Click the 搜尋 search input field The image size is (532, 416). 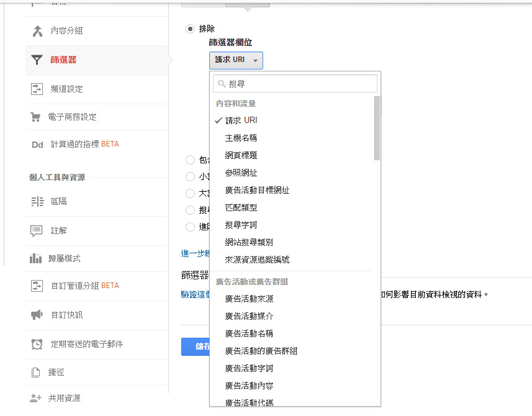295,84
